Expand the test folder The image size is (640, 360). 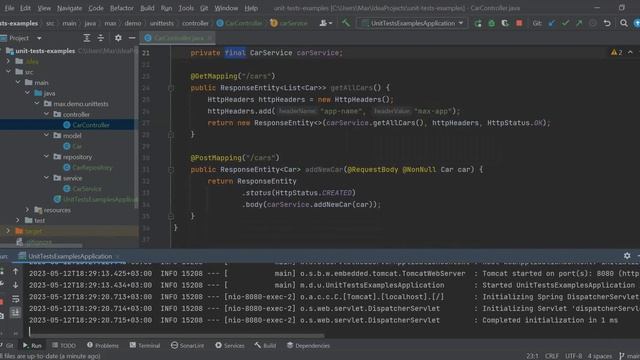tap(18, 220)
